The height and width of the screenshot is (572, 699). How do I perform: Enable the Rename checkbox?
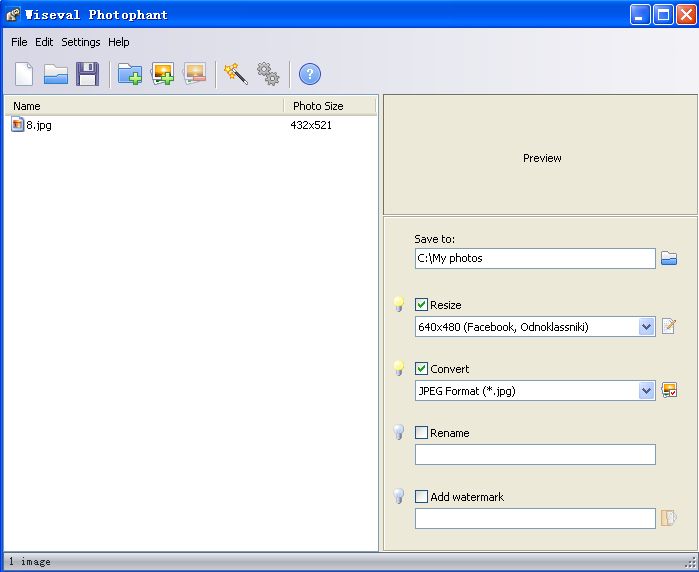[x=421, y=432]
